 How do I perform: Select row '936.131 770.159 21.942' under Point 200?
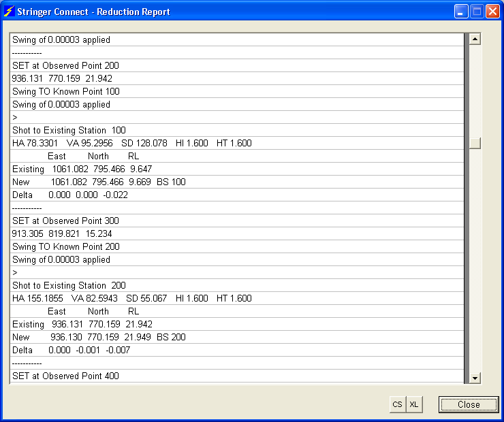click(x=237, y=78)
